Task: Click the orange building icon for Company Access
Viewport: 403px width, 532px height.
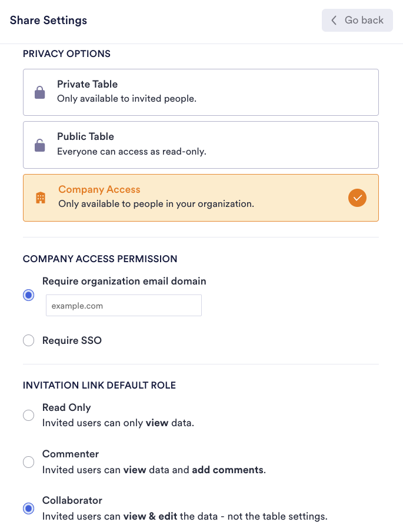Action: pos(41,198)
